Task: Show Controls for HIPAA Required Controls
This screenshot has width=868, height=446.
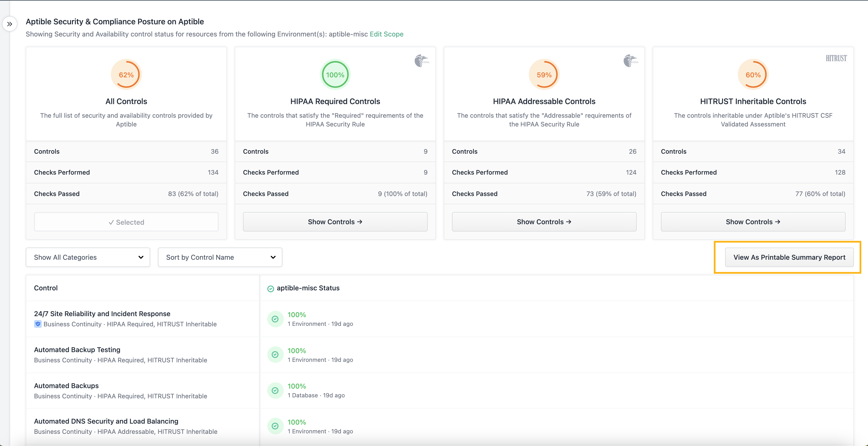Action: [335, 222]
